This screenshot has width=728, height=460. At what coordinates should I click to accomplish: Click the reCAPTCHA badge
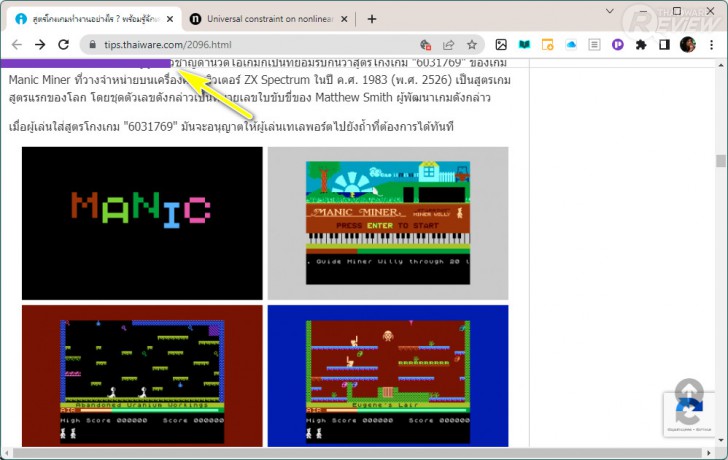click(x=689, y=415)
